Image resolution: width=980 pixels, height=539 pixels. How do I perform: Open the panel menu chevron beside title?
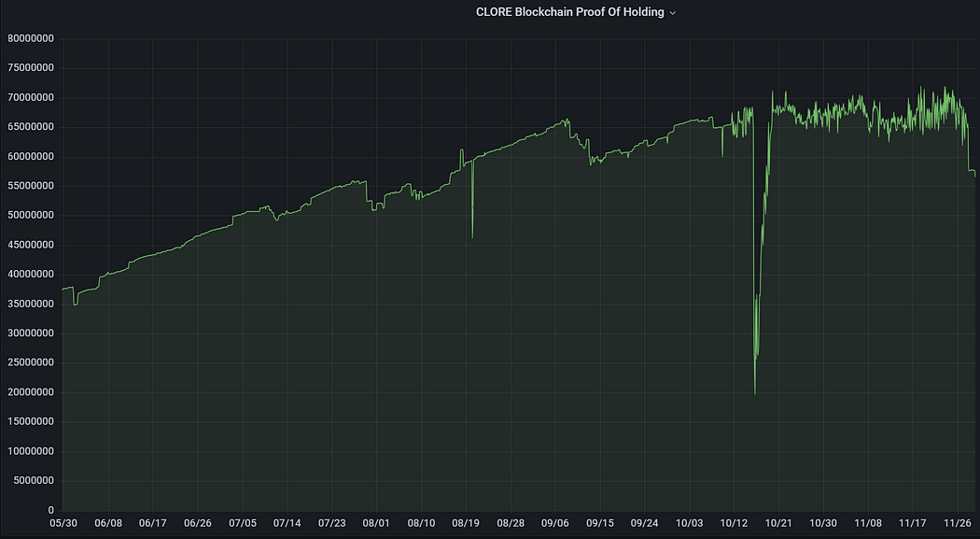(673, 12)
